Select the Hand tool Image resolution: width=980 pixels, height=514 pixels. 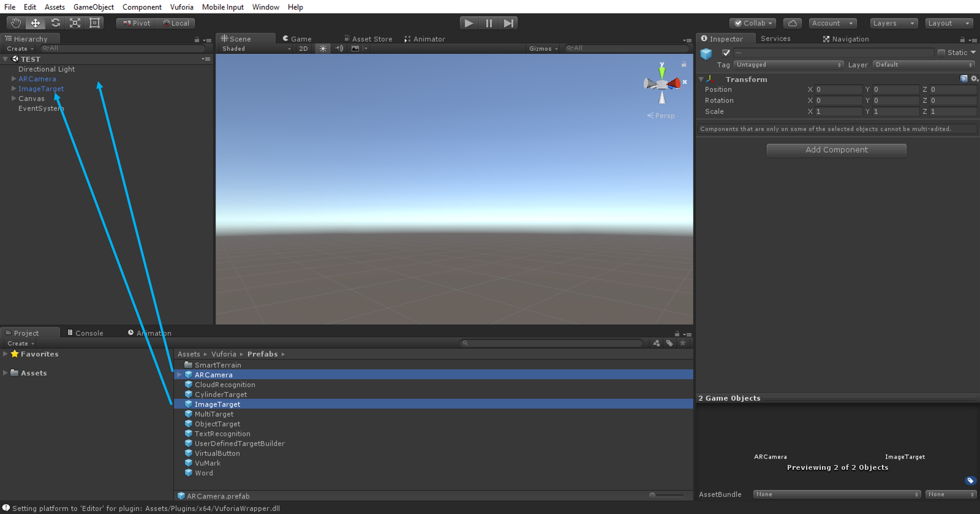click(x=16, y=23)
